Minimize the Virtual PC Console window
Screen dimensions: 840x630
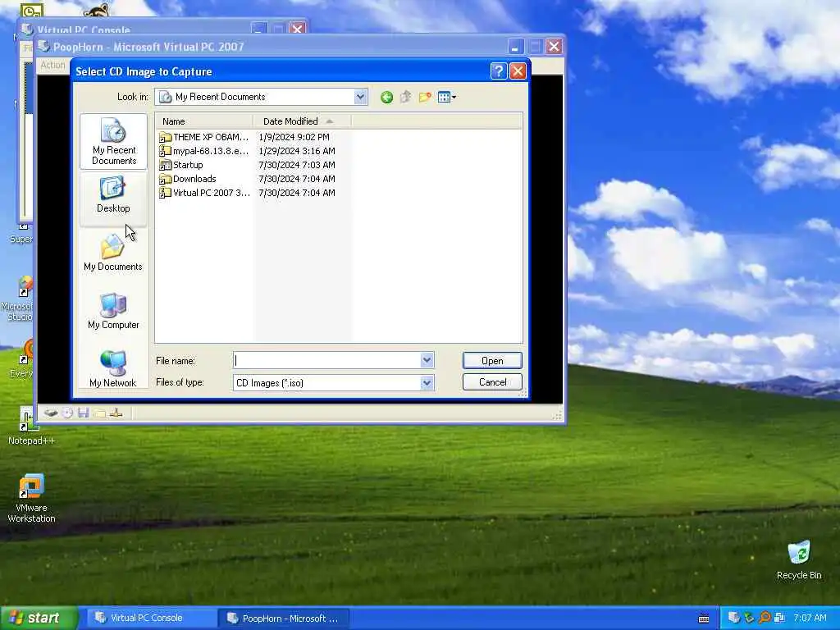[258, 29]
